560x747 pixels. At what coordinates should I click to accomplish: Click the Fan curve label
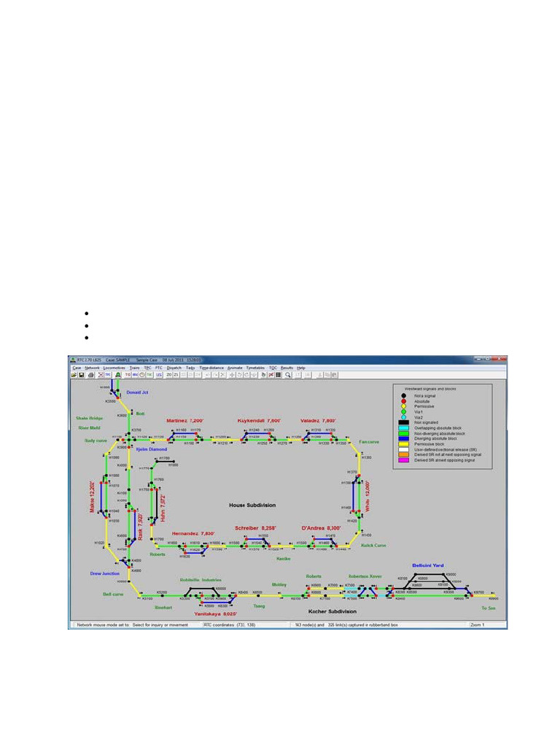[369, 441]
